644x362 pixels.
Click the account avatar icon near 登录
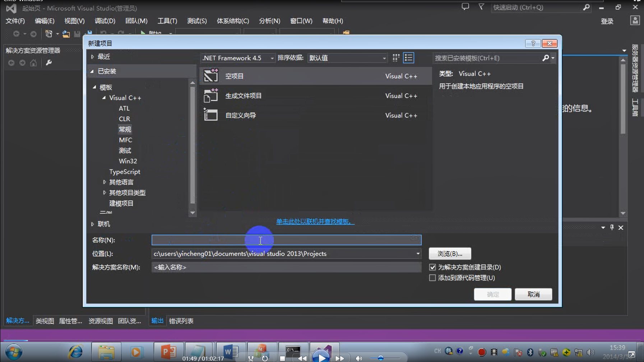[x=635, y=20]
